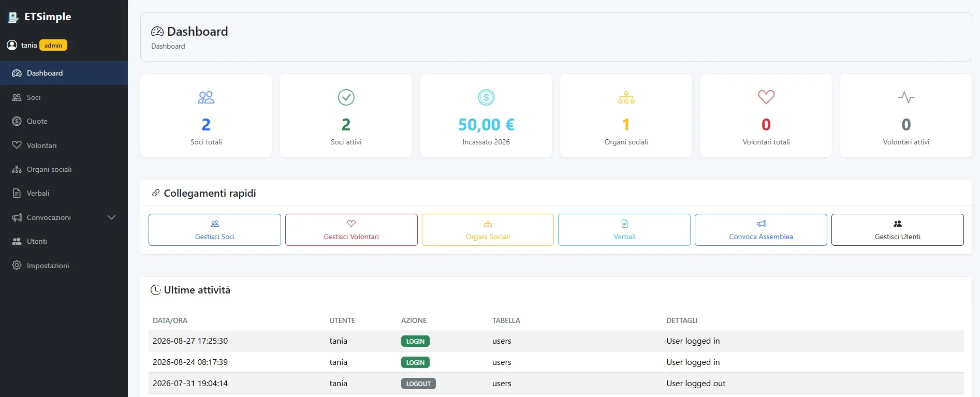Click the LOGIN badge in the 2026-08-24 row
The image size is (980, 397).
[x=415, y=362]
